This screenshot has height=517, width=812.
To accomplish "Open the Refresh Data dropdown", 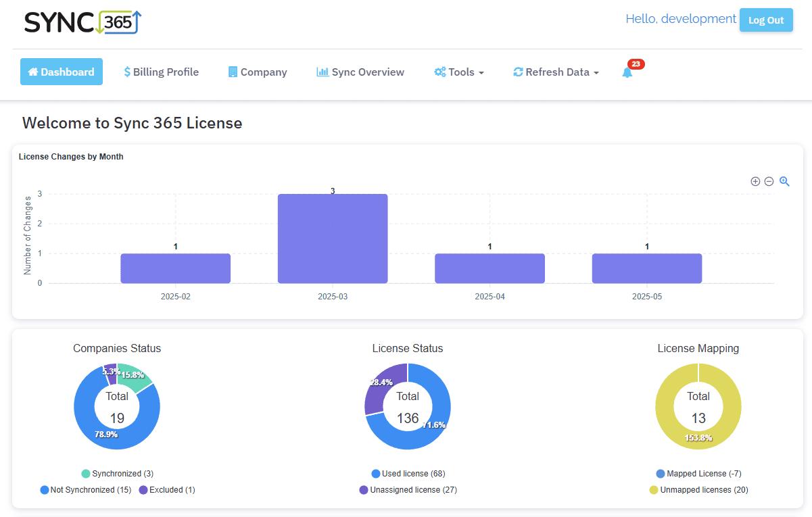I will point(556,72).
